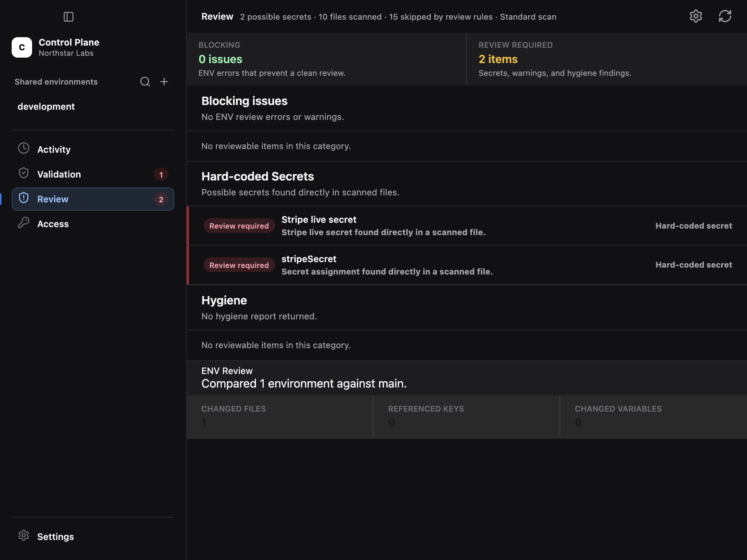Click Review required badge for Stripe live secret
Viewport: 747px width, 560px height.
tap(239, 226)
